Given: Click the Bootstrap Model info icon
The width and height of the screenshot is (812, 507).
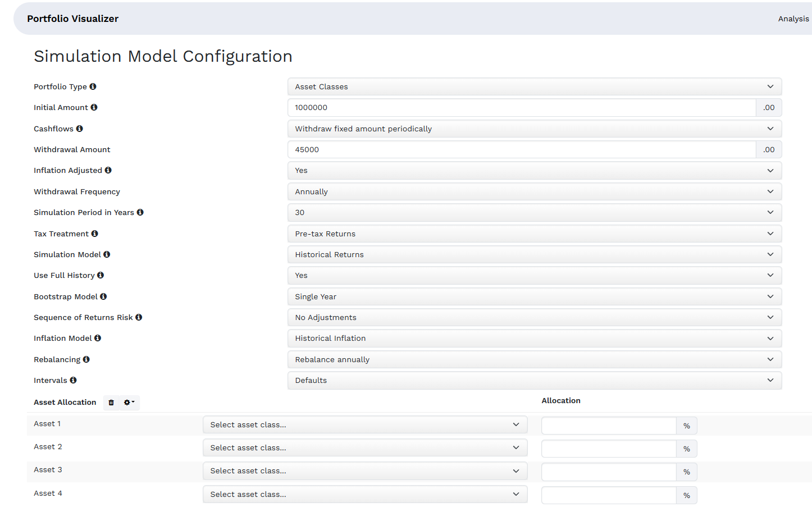Looking at the screenshot, I should (103, 296).
